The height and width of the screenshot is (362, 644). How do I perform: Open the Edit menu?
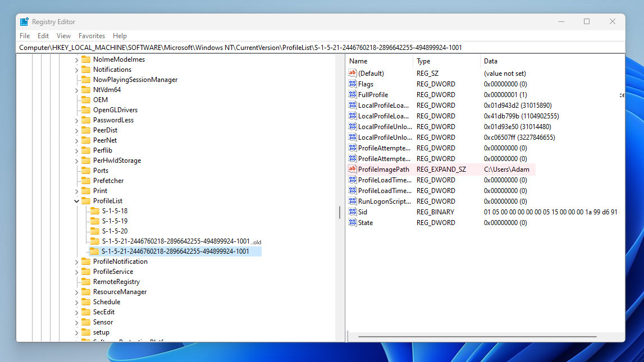click(x=43, y=36)
